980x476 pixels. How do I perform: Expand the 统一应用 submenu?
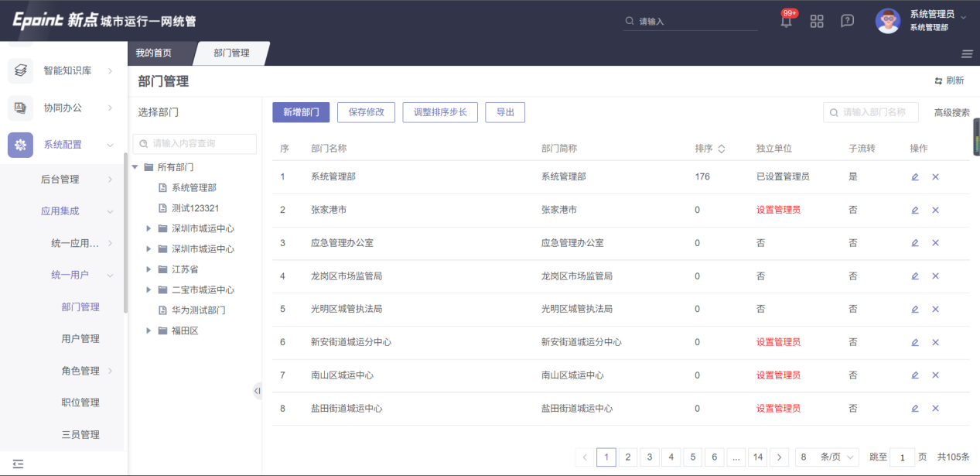(x=111, y=244)
